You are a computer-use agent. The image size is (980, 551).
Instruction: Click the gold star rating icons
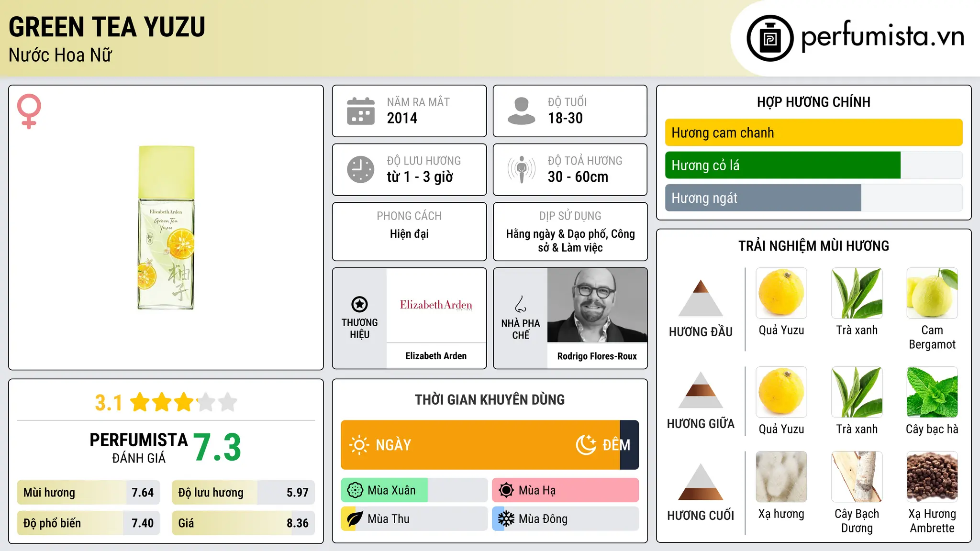[x=184, y=402]
